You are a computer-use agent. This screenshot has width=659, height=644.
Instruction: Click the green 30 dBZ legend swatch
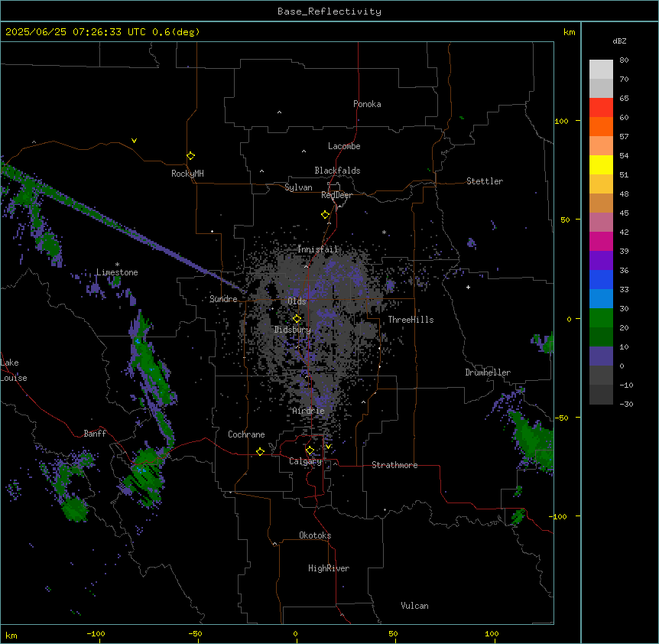pos(601,318)
